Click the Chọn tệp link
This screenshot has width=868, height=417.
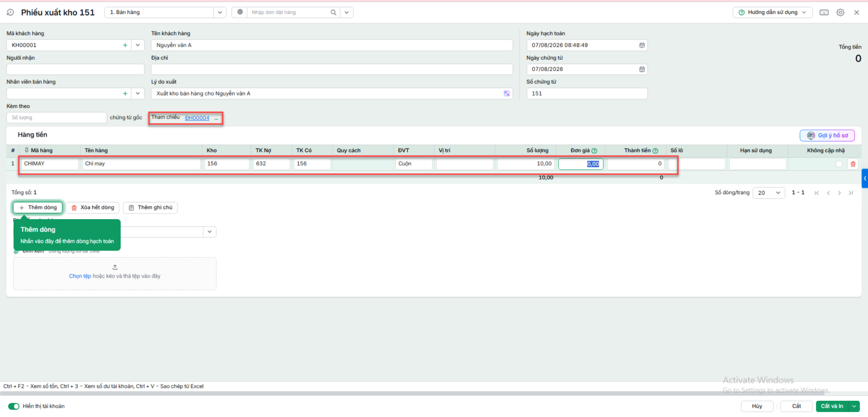point(80,276)
